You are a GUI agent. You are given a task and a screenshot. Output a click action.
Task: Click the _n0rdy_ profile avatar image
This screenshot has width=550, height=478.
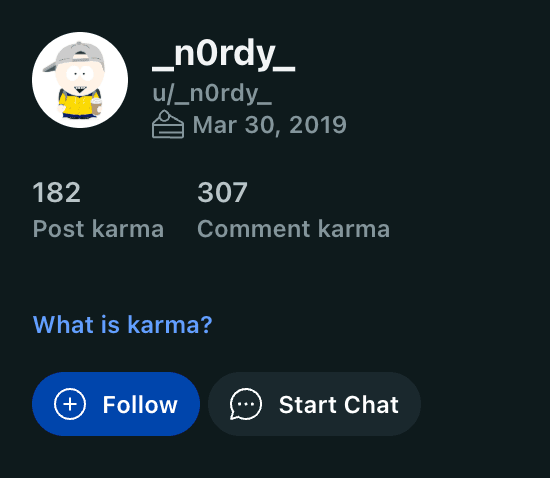(x=80, y=80)
